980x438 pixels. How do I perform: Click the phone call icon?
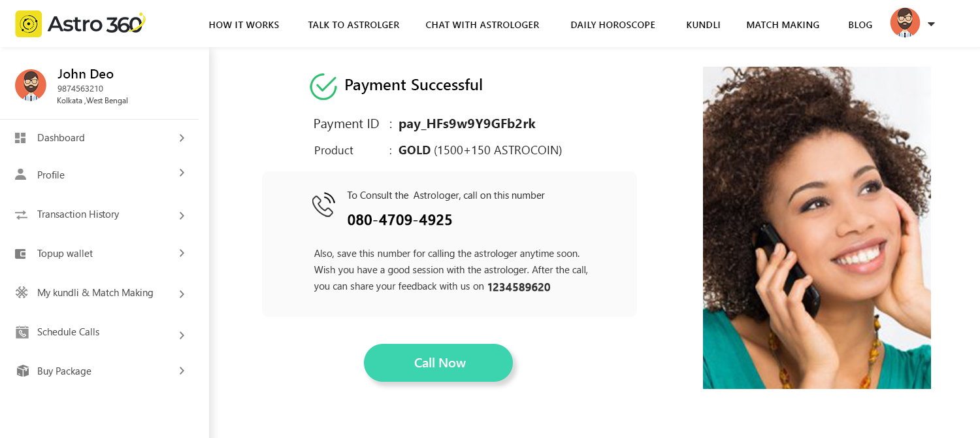point(323,205)
